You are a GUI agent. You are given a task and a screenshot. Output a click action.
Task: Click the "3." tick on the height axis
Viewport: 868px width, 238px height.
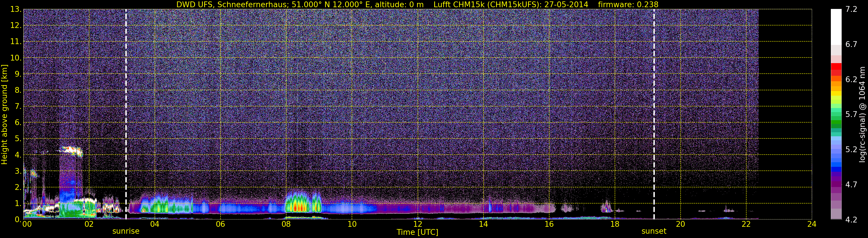pos(18,171)
